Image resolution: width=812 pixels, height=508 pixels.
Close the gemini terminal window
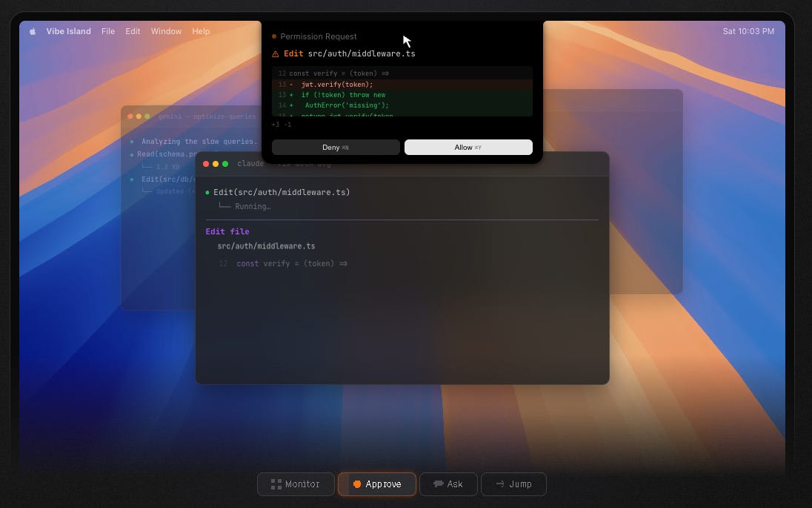click(130, 116)
